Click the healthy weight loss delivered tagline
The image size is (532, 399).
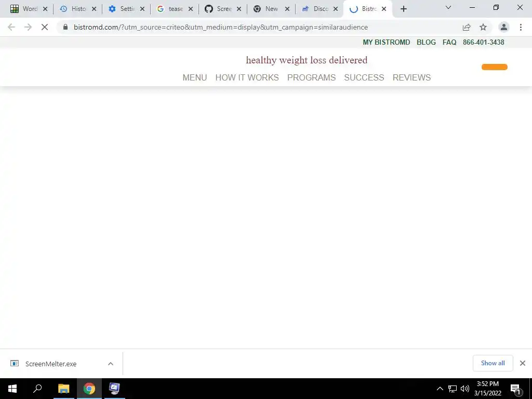click(307, 60)
